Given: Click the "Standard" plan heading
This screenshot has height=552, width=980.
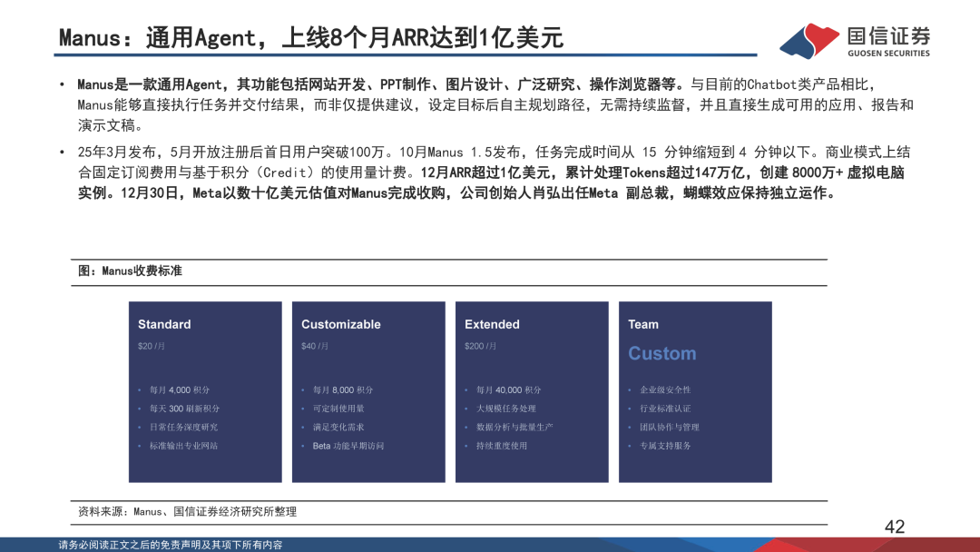Looking at the screenshot, I should [x=164, y=324].
